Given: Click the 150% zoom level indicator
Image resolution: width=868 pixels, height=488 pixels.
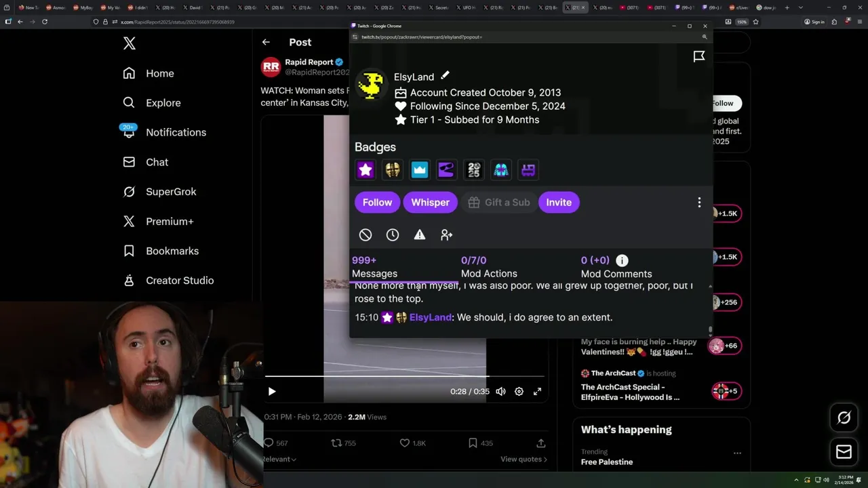Looking at the screenshot, I should 742,22.
